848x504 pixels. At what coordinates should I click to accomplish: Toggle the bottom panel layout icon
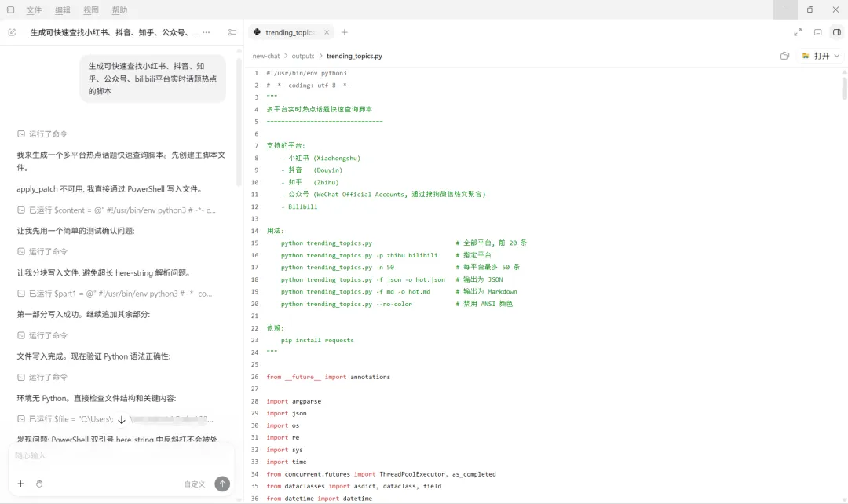817,32
